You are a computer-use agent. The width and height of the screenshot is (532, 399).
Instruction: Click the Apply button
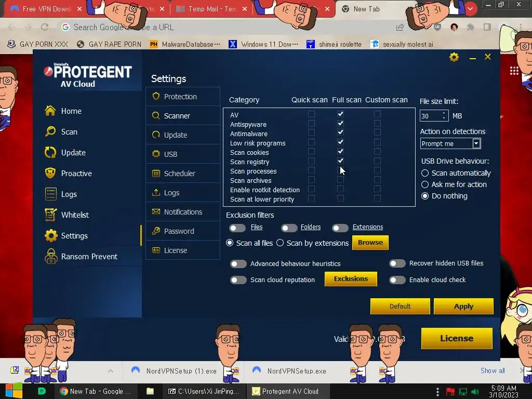[x=463, y=307]
